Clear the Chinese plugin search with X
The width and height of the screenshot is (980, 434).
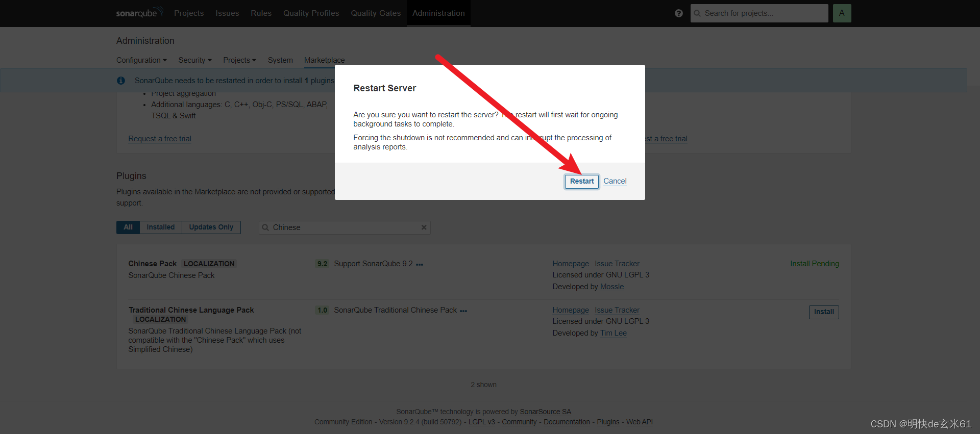click(424, 227)
